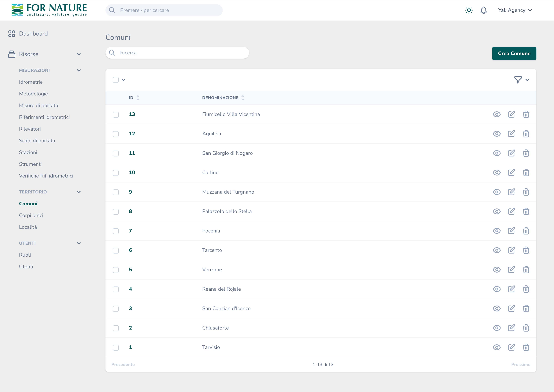Delete Fiumicello Villa Vicentina row
Image resolution: width=554 pixels, height=392 pixels.
[526, 114]
